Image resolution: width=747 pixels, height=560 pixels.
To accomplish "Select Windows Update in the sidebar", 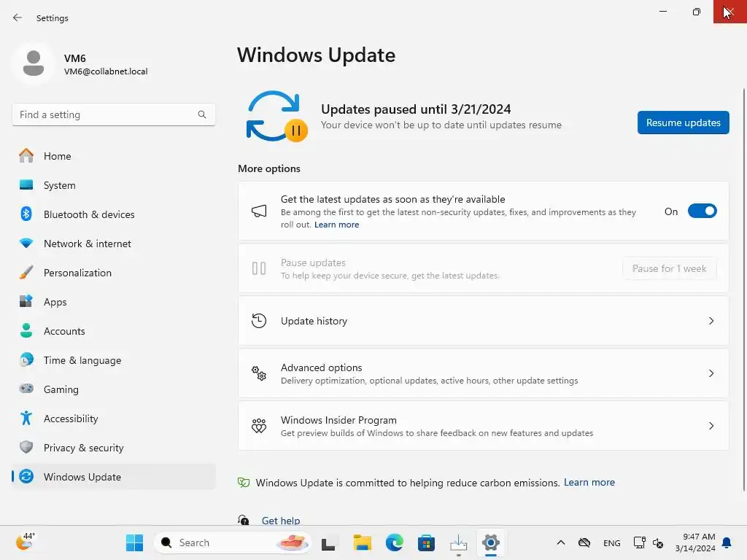I will [113, 477].
